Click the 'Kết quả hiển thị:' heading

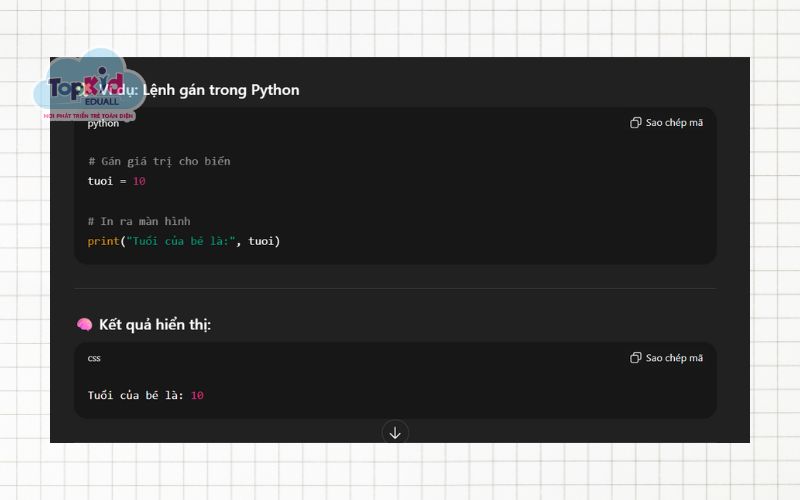click(x=155, y=325)
